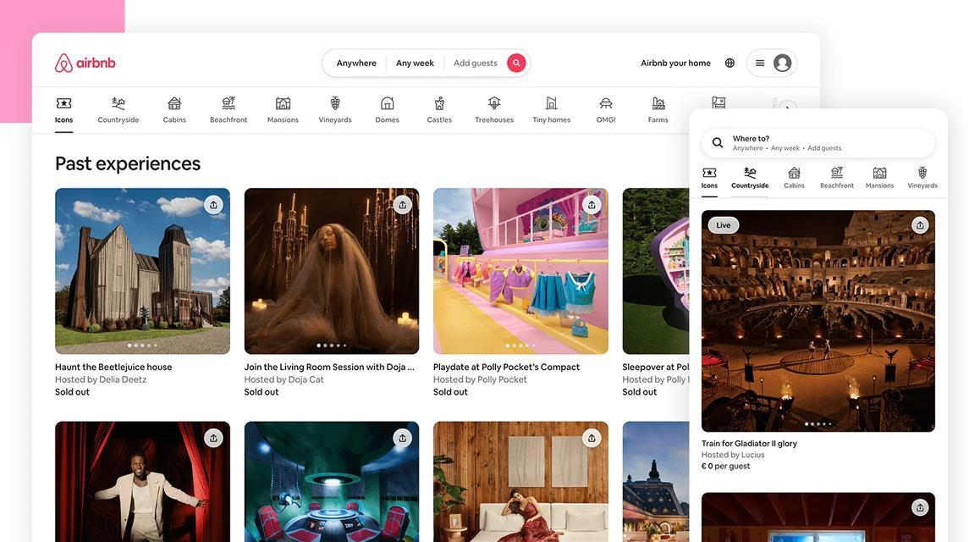Click the Gladiator photo carousel dots
The image size is (980, 542).
[x=818, y=423]
